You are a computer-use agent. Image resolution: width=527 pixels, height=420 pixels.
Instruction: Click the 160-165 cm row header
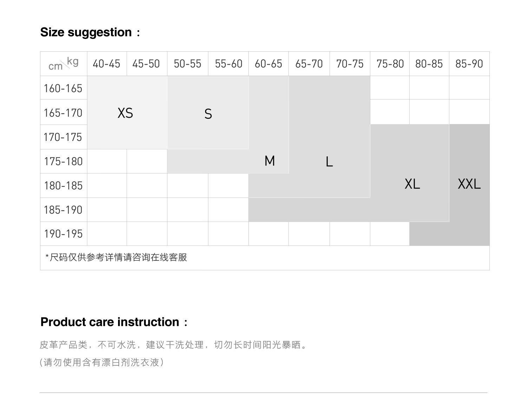pos(63,88)
